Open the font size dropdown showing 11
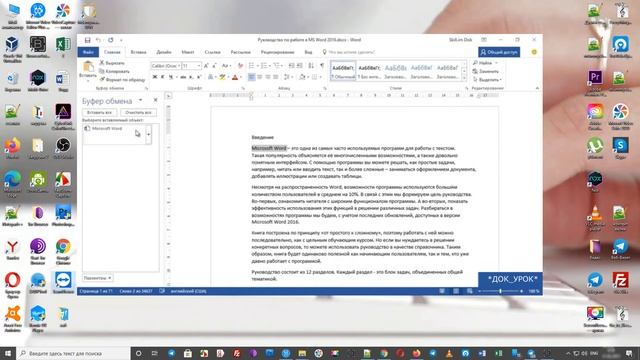Image resolution: width=640 pixels, height=360 pixels. [199, 66]
